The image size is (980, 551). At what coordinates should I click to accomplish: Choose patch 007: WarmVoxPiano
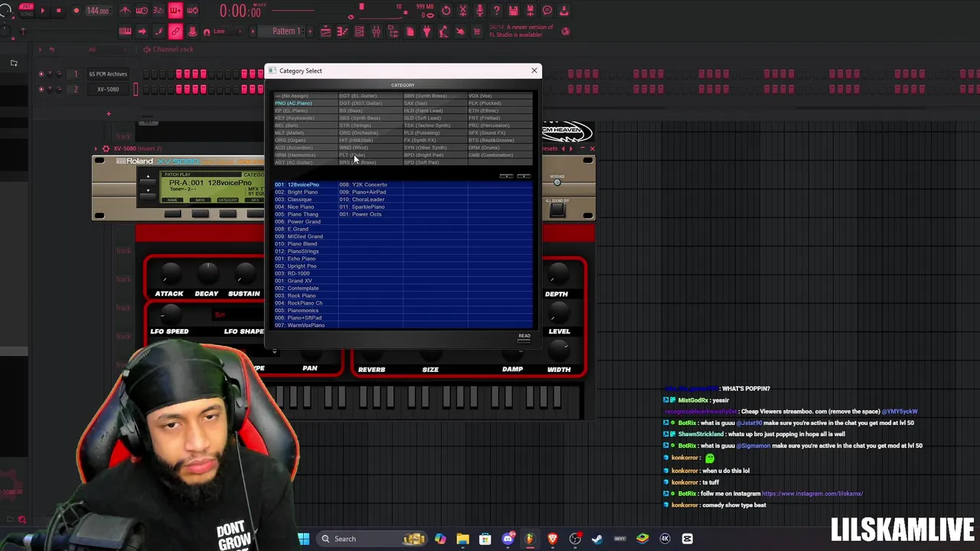click(x=306, y=325)
